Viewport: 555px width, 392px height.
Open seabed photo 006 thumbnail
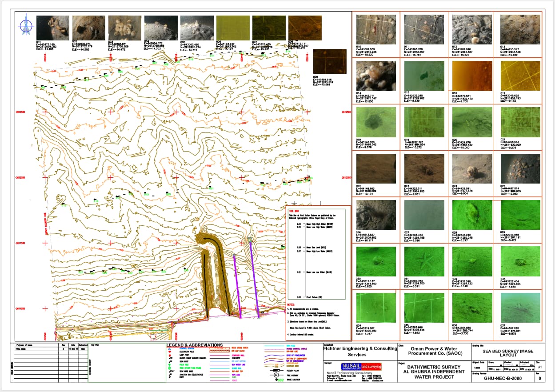[x=233, y=28]
